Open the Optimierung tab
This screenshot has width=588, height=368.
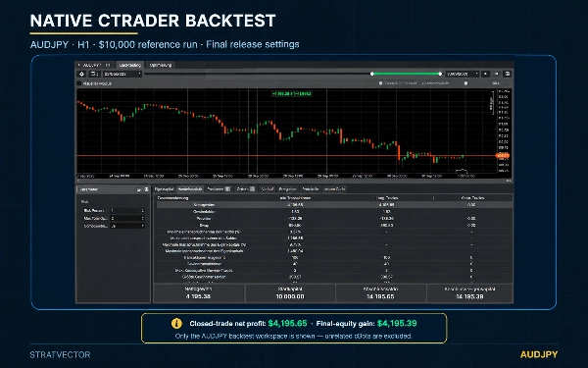(x=160, y=65)
